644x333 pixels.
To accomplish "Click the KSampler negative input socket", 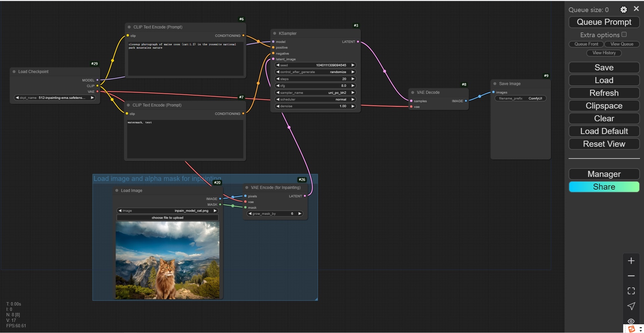I will [x=273, y=53].
